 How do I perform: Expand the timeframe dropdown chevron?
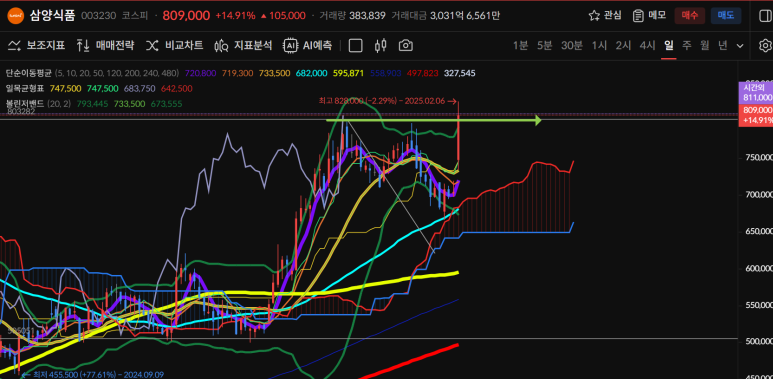[x=740, y=46]
